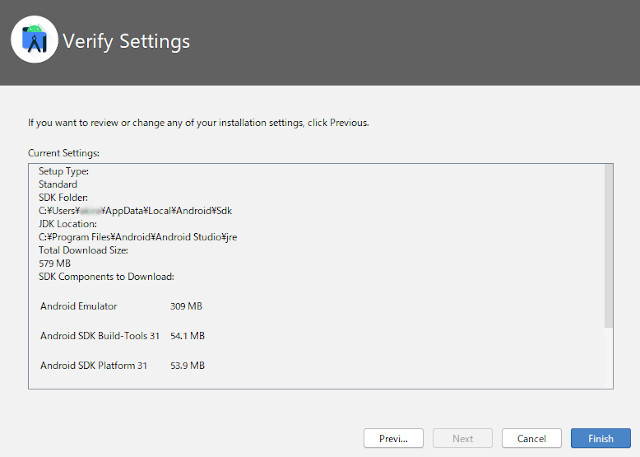
Task: Click the Android Studio logo icon
Action: tap(34, 40)
